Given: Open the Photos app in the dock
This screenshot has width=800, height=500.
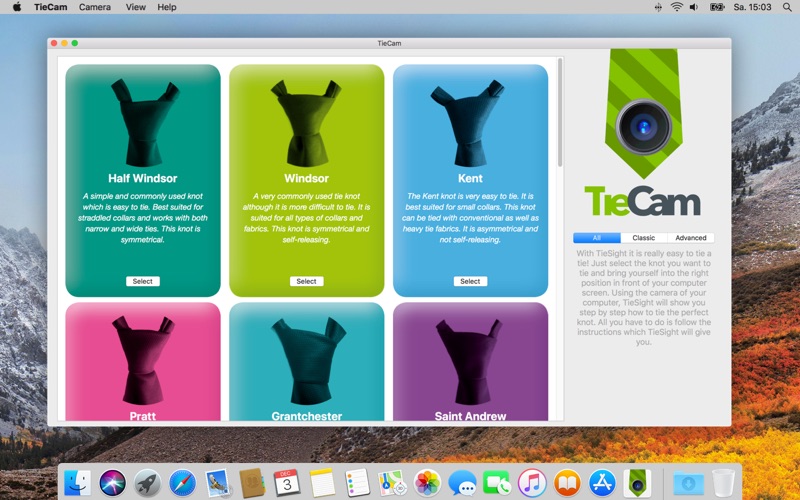Looking at the screenshot, I should pyautogui.click(x=427, y=483).
